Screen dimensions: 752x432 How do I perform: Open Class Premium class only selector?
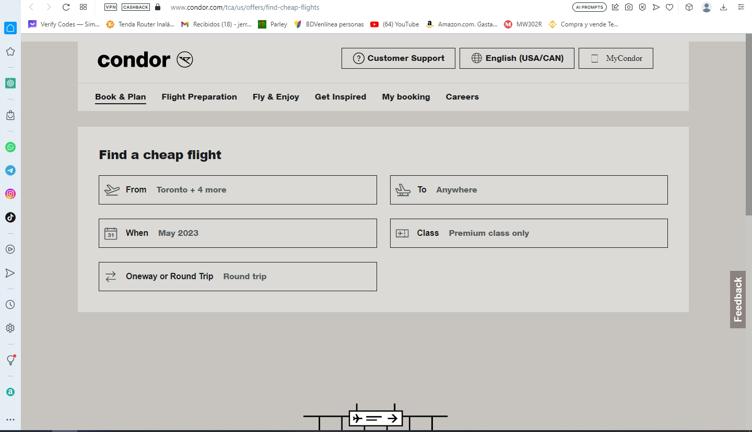coord(529,233)
